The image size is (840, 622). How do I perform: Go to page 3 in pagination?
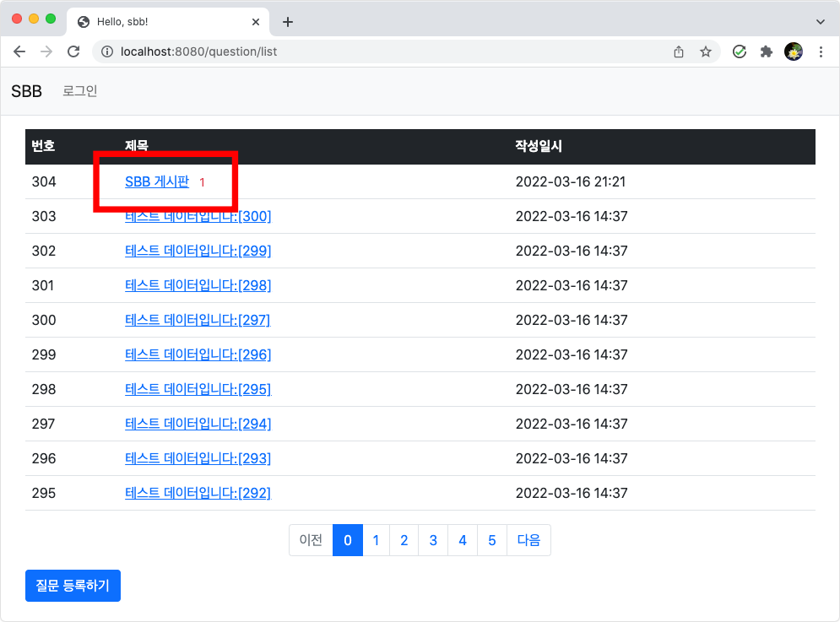click(433, 540)
